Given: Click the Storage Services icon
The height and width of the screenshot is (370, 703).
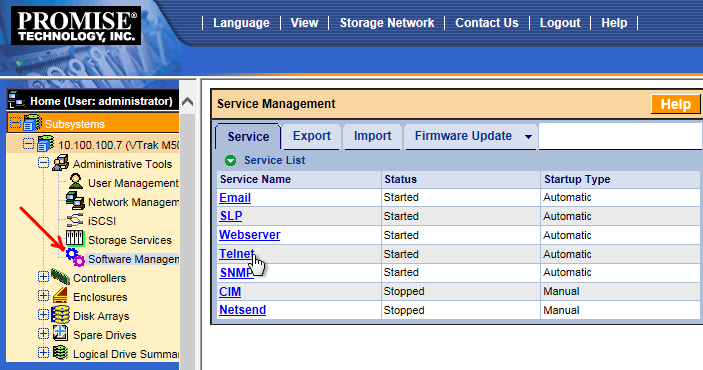Looking at the screenshot, I should pyautogui.click(x=75, y=238).
